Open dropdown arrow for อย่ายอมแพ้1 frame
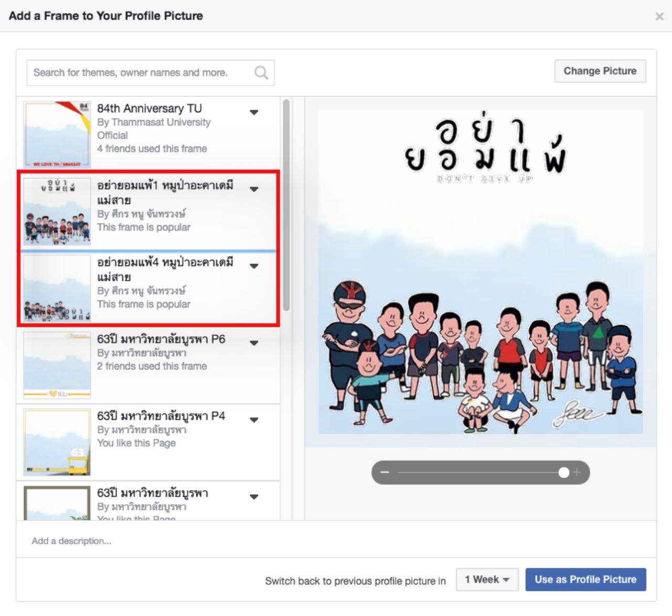The width and height of the screenshot is (672, 616). click(x=254, y=189)
